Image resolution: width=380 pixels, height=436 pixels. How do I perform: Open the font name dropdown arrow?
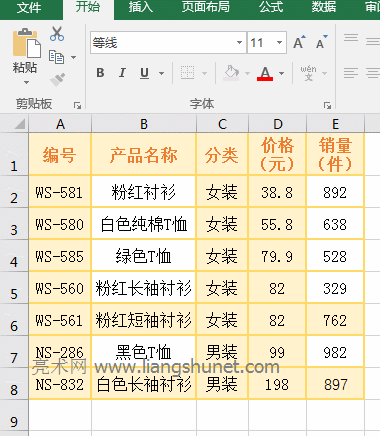(x=239, y=43)
